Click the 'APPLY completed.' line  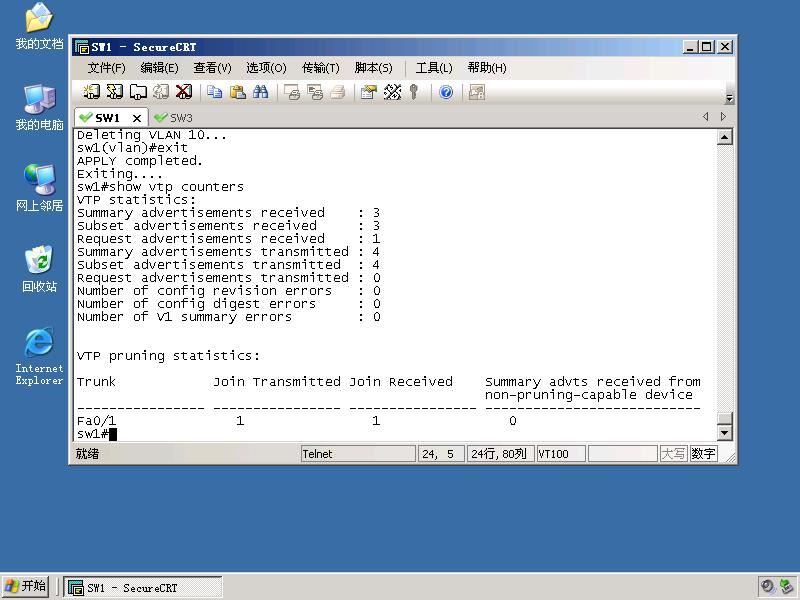[x=140, y=161]
